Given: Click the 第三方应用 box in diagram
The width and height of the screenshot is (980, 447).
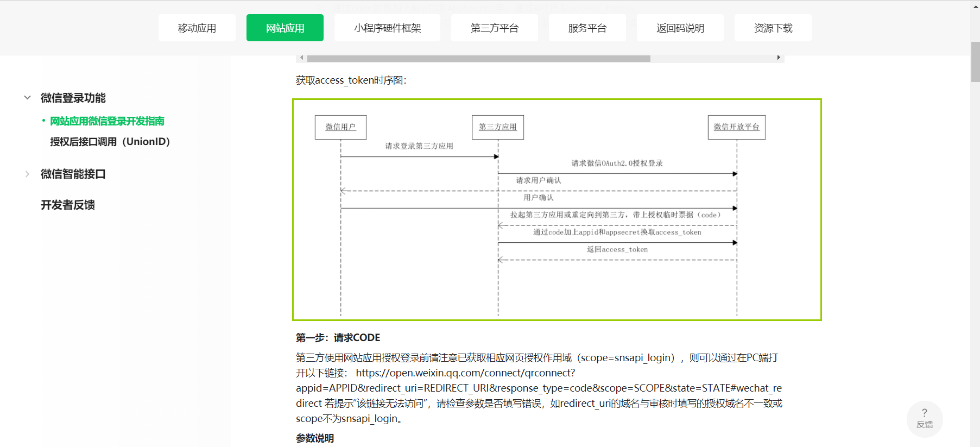Looking at the screenshot, I should 498,127.
